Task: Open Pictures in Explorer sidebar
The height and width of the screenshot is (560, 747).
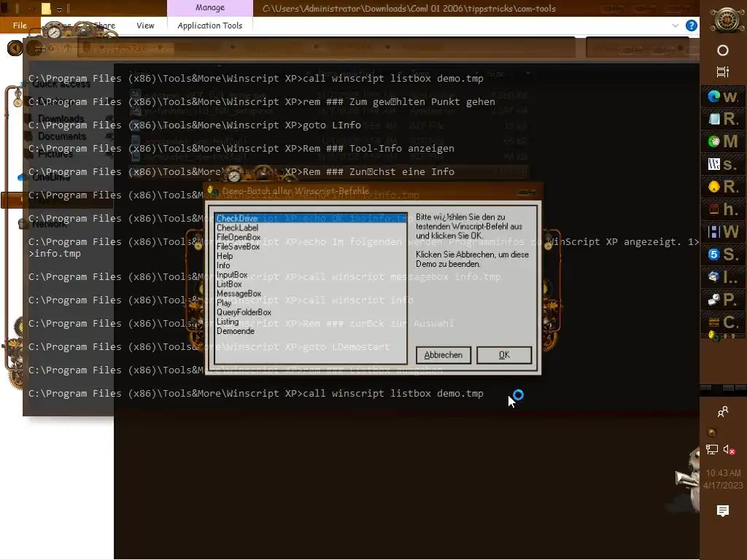Action: 55,155
